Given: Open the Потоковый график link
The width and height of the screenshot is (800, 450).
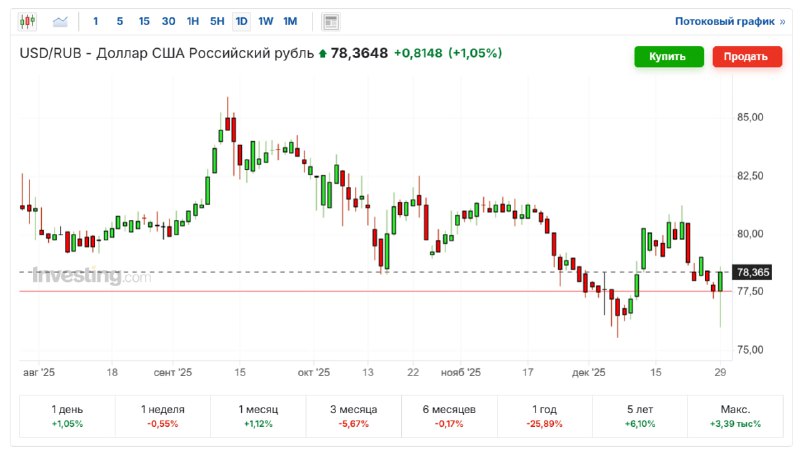Looking at the screenshot, I should click(x=730, y=21).
